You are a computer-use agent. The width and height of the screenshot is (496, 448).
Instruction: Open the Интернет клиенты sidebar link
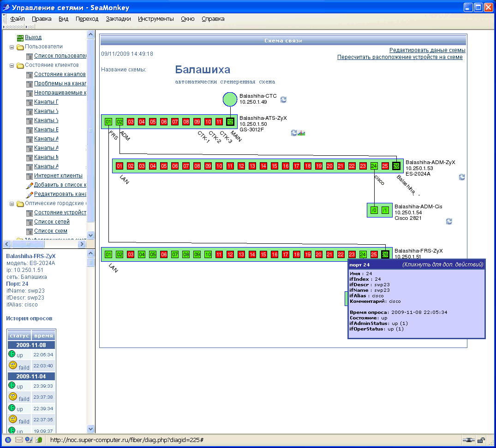59,176
